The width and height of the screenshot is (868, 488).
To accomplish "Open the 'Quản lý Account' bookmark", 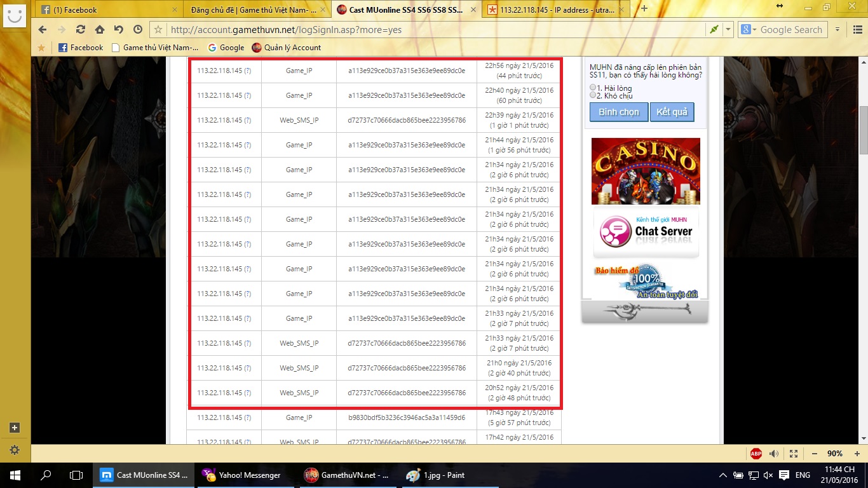I will 287,48.
